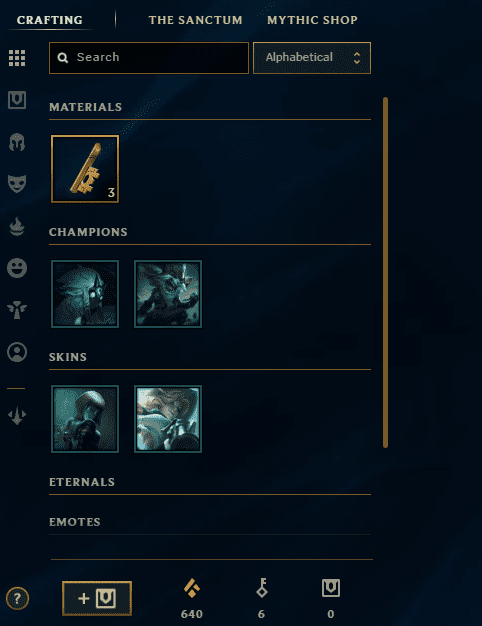
Task: Filter loot by emotes smiley icon
Action: pyautogui.click(x=17, y=268)
